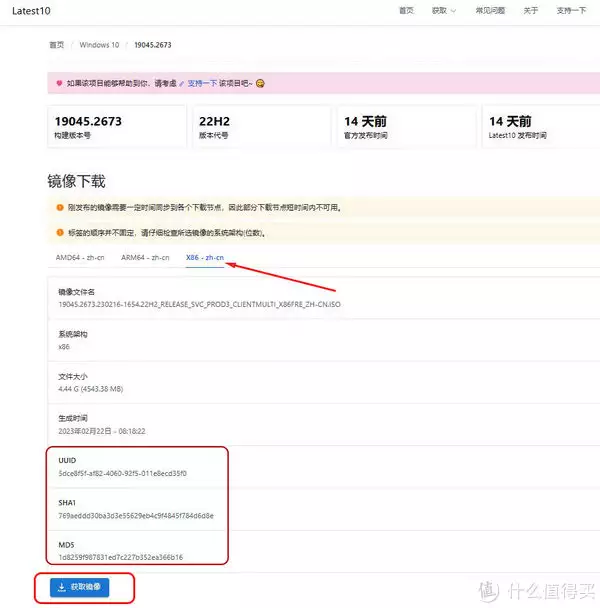Open 支持一下 in top navigation
This screenshot has height=608, width=600.
[571, 10]
